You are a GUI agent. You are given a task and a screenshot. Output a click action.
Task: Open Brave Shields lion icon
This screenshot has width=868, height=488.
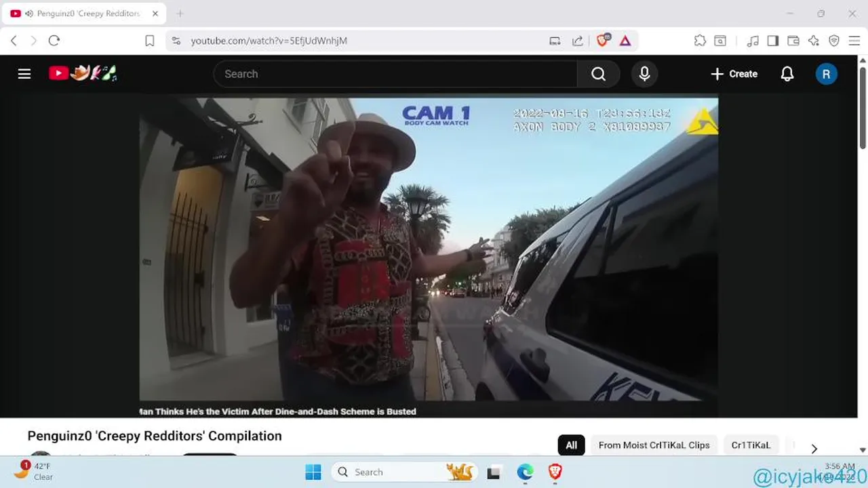click(x=602, y=41)
